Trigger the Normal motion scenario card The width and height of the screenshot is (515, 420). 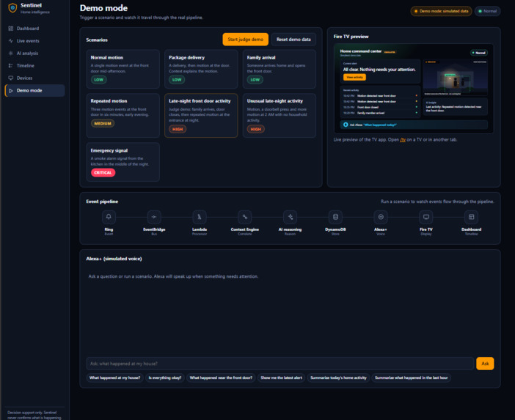point(123,69)
